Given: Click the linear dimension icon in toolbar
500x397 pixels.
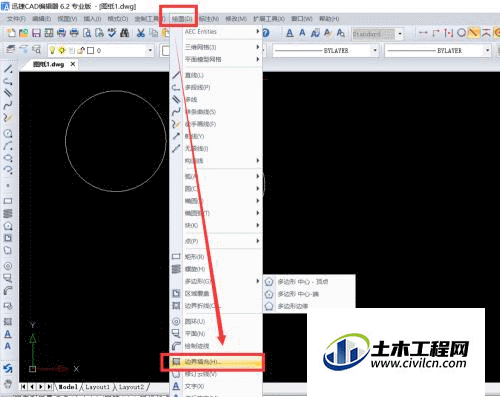Looking at the screenshot, I should click(x=423, y=33).
